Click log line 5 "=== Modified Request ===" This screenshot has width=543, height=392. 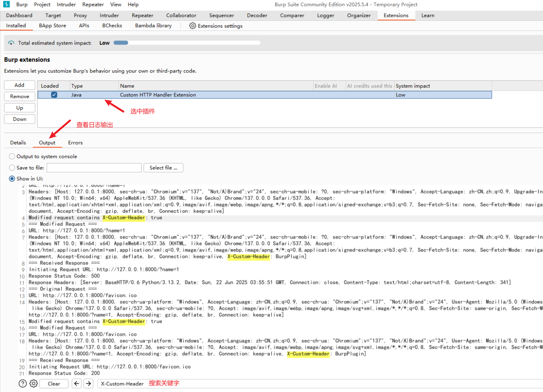click(63, 224)
